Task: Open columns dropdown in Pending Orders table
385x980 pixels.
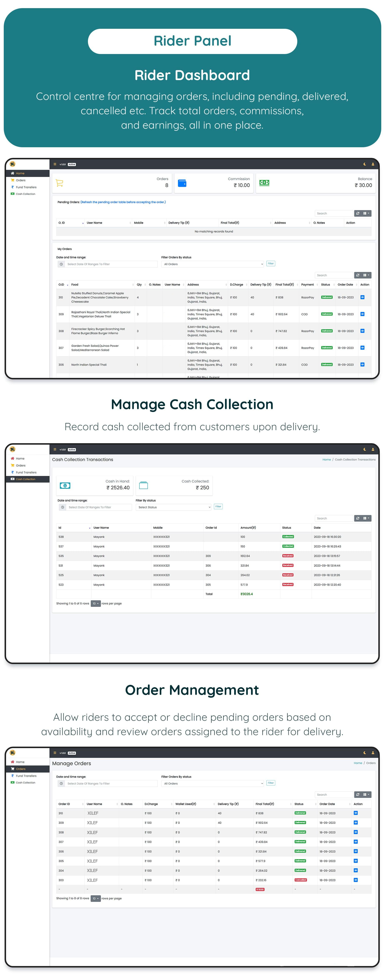Action: point(366,213)
